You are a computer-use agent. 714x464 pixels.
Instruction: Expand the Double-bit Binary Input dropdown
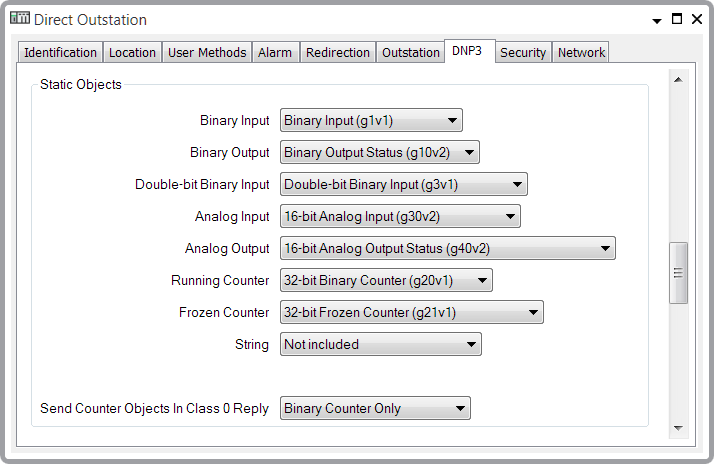pos(403,185)
